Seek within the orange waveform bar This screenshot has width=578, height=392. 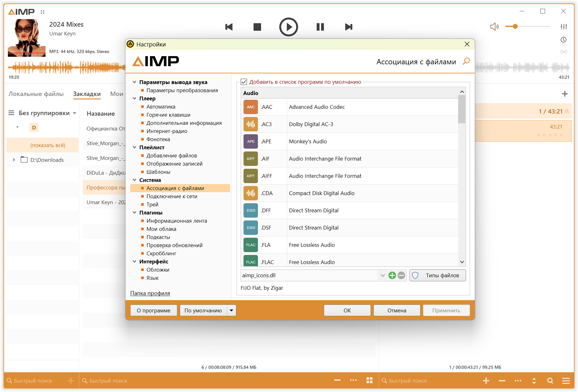click(67, 67)
